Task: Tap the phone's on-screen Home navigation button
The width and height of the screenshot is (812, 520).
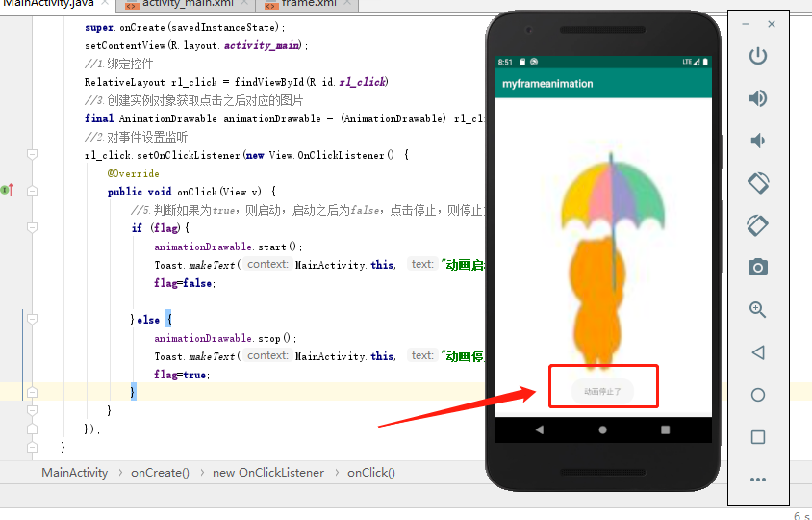Action: [603, 429]
